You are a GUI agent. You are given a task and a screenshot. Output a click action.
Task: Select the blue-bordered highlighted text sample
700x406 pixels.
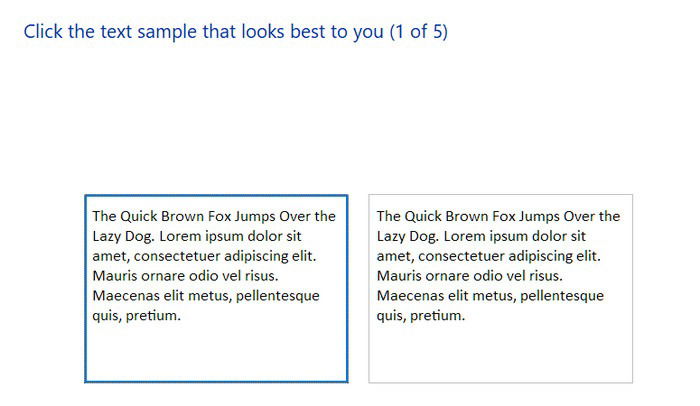pyautogui.click(x=216, y=289)
